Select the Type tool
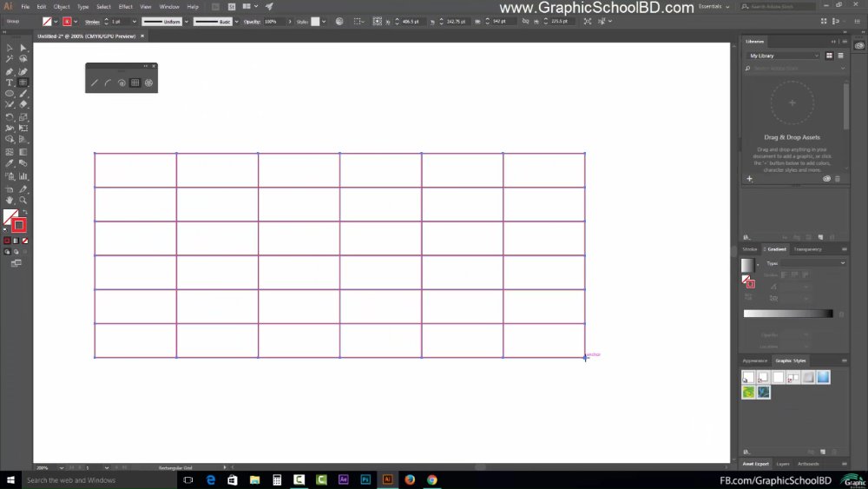 coord(10,83)
